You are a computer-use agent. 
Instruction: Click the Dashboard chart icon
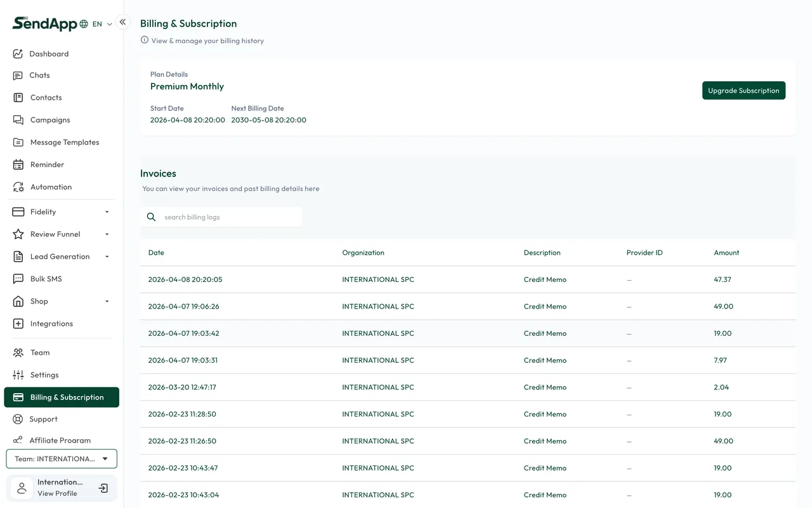click(18, 54)
